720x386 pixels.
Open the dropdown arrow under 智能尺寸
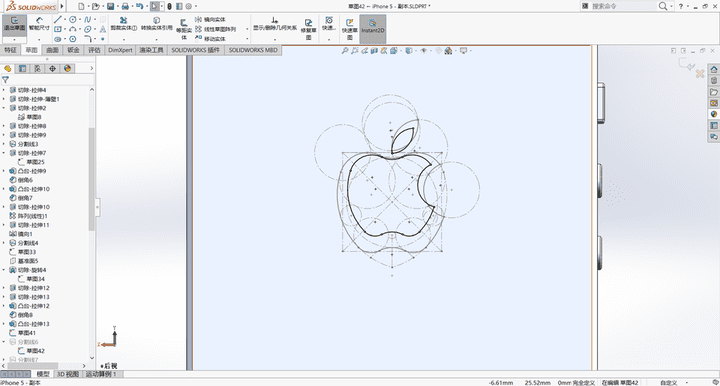39,39
